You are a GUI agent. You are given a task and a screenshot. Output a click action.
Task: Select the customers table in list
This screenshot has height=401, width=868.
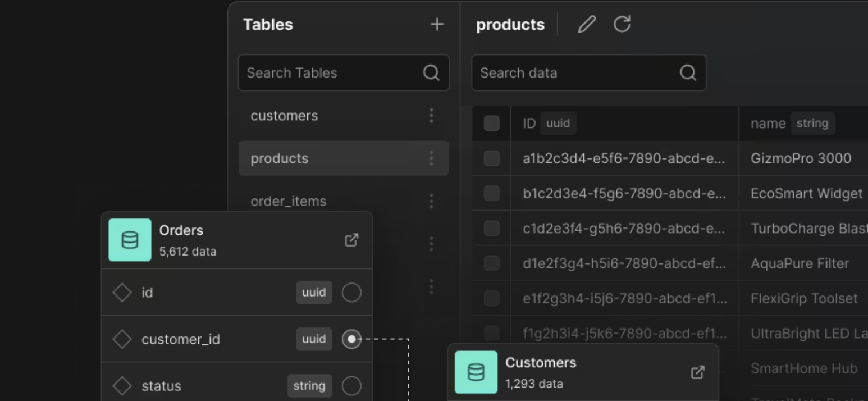(x=284, y=116)
